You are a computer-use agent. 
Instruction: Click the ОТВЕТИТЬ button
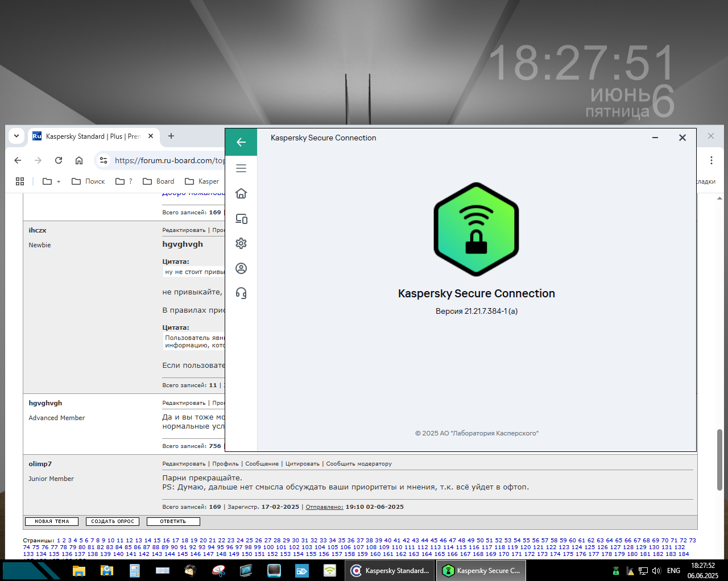pyautogui.click(x=173, y=521)
